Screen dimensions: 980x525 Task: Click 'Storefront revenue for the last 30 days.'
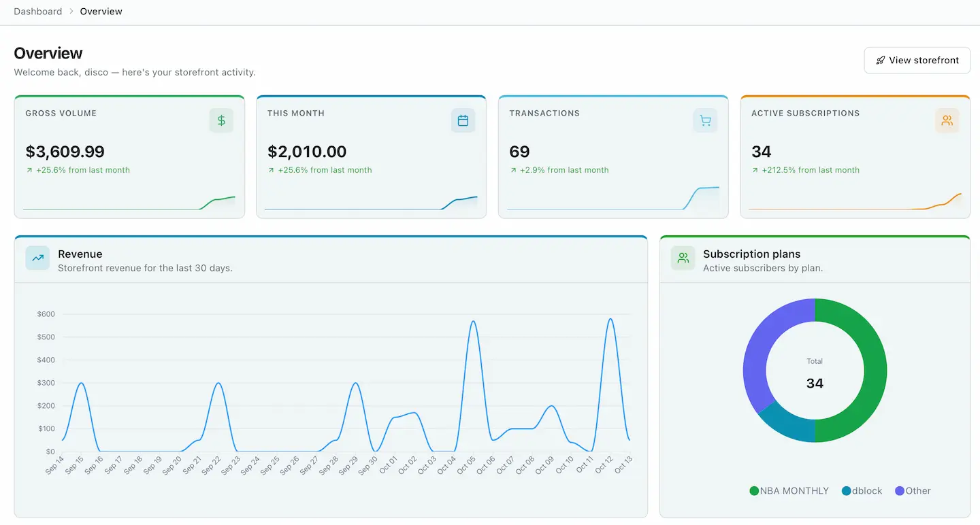(145, 268)
